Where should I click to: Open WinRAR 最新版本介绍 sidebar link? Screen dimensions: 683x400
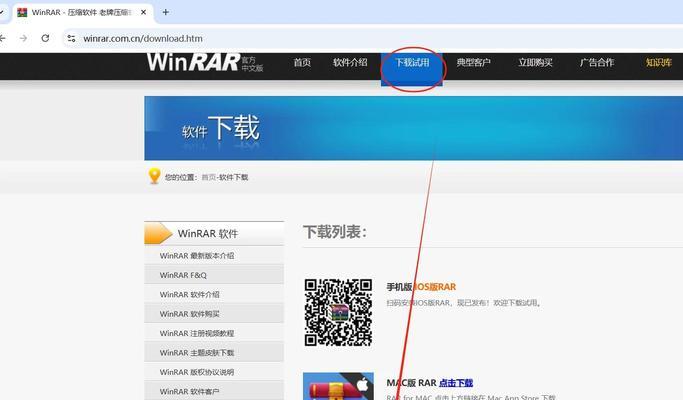coord(197,256)
